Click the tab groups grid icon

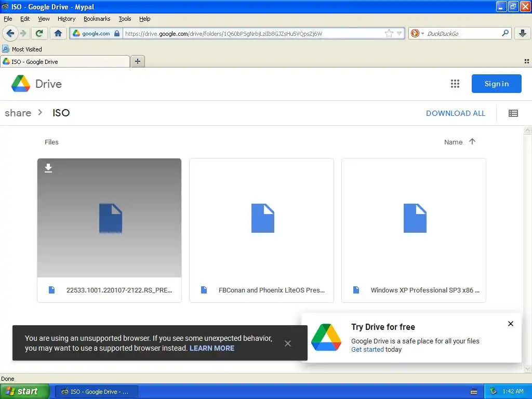tap(527, 61)
